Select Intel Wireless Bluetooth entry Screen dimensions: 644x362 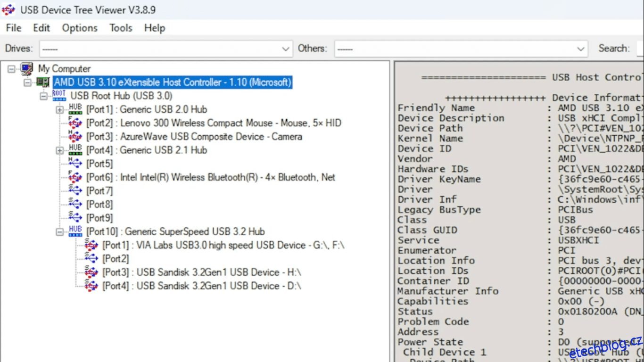click(211, 177)
